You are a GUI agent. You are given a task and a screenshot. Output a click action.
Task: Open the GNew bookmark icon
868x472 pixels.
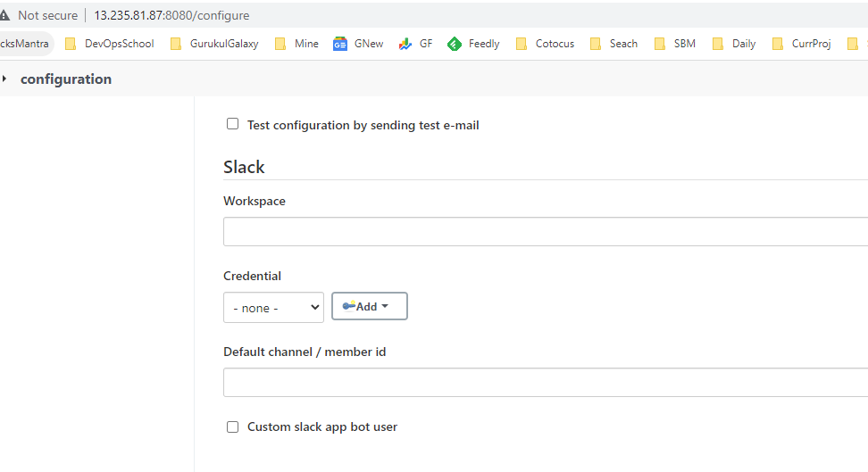click(340, 44)
